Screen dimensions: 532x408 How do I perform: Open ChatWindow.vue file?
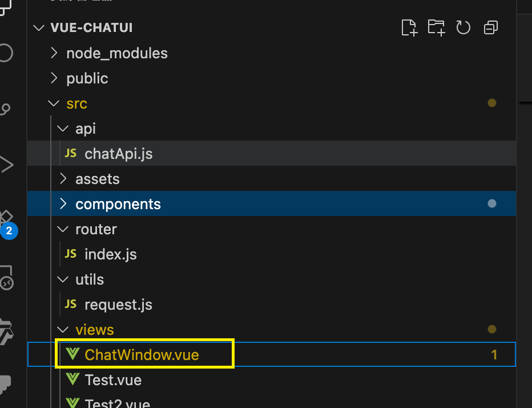point(272,354)
